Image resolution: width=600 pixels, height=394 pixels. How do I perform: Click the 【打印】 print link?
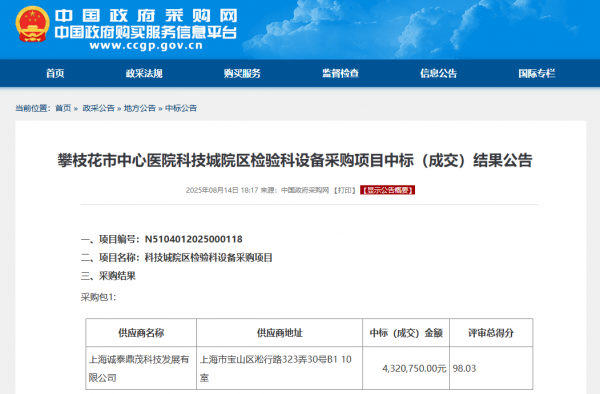(344, 190)
